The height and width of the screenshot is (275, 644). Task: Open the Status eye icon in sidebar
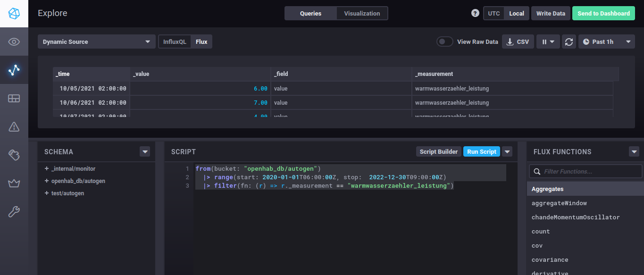click(14, 42)
